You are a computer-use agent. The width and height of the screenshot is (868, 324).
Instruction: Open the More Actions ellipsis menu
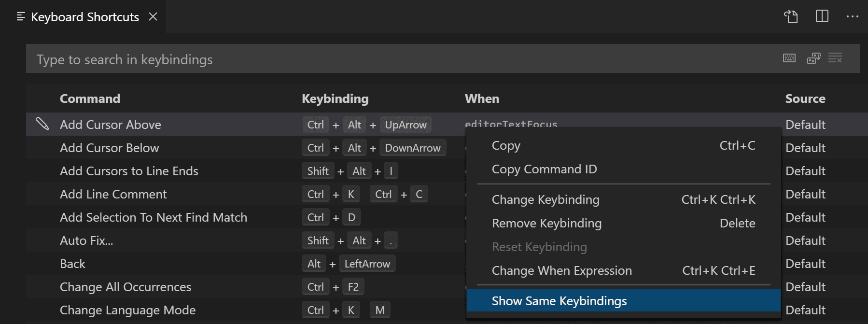click(x=852, y=16)
